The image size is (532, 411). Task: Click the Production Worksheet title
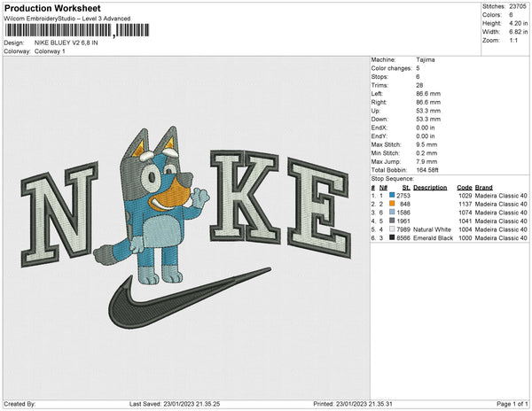click(52, 9)
